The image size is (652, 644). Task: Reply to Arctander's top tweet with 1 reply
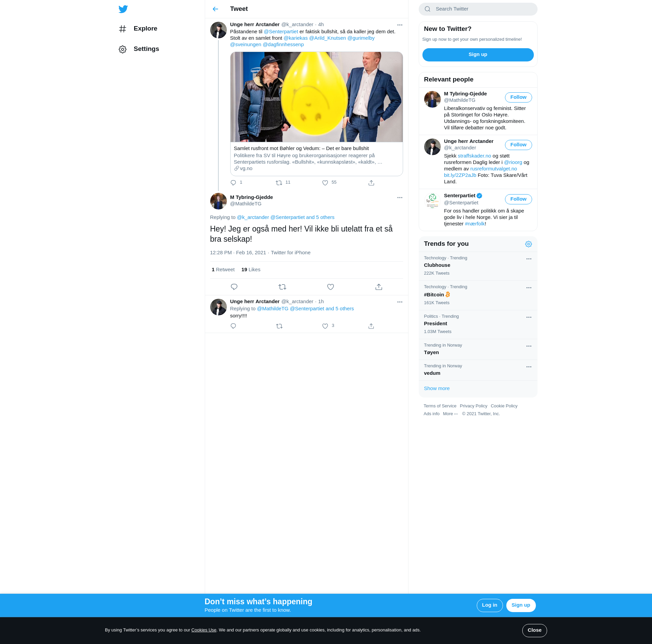click(x=233, y=183)
